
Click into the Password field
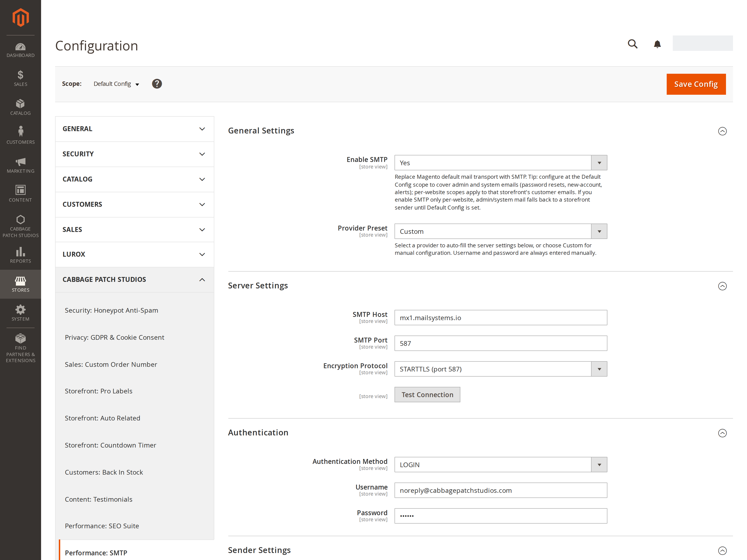pyautogui.click(x=500, y=516)
